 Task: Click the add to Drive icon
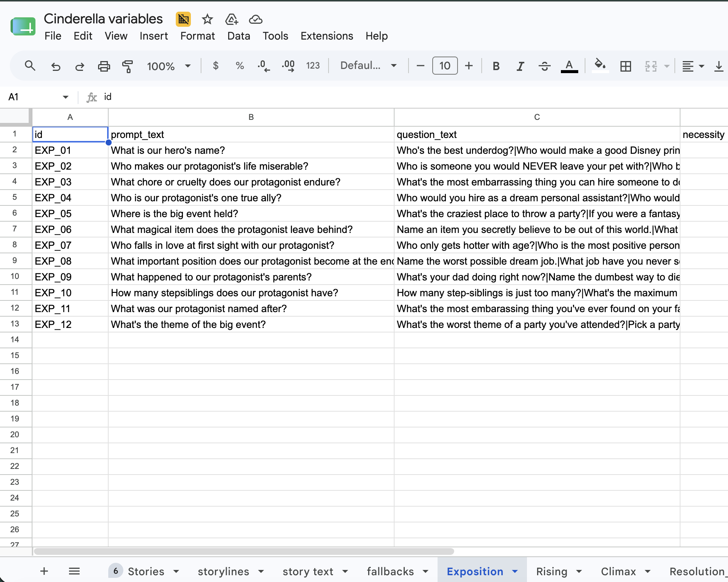(x=232, y=19)
